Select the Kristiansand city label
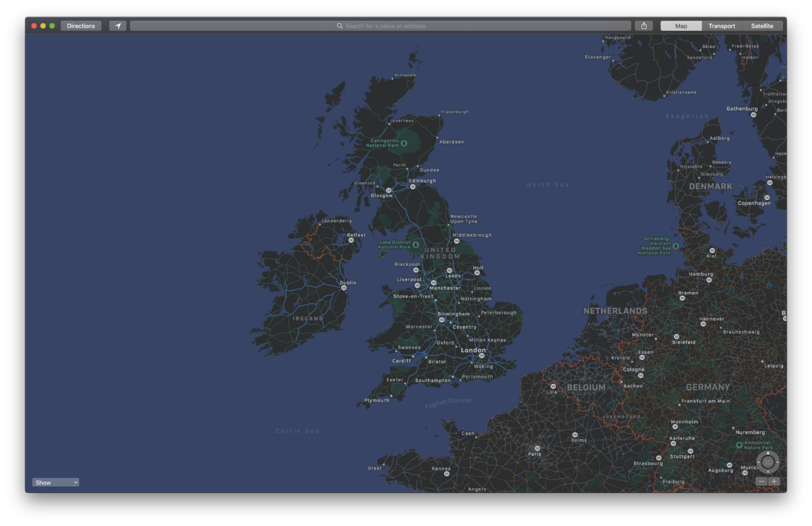 [681, 92]
